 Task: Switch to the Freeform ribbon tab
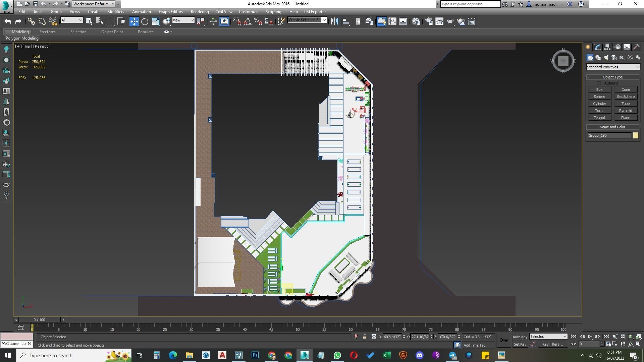(x=47, y=32)
